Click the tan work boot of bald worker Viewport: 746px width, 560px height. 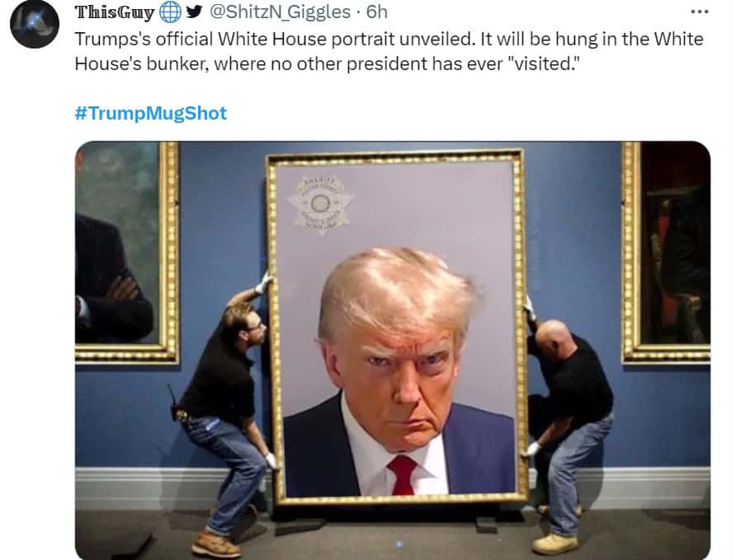(555, 544)
